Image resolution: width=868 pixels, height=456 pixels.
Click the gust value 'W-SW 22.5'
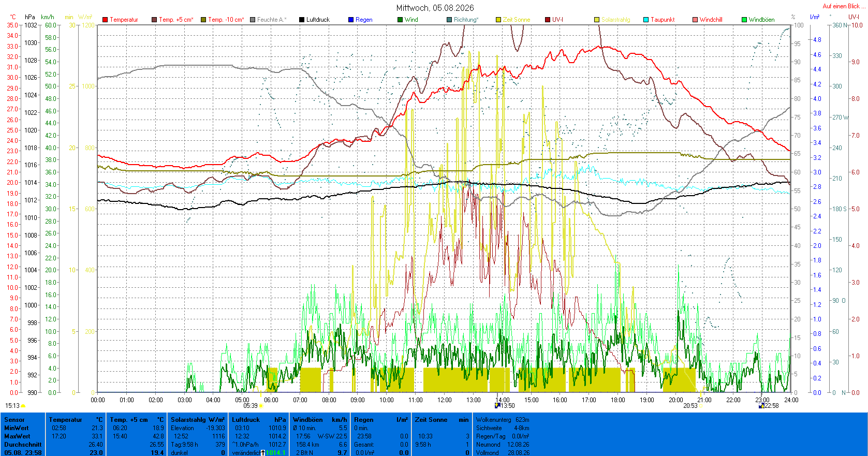coord(332,436)
